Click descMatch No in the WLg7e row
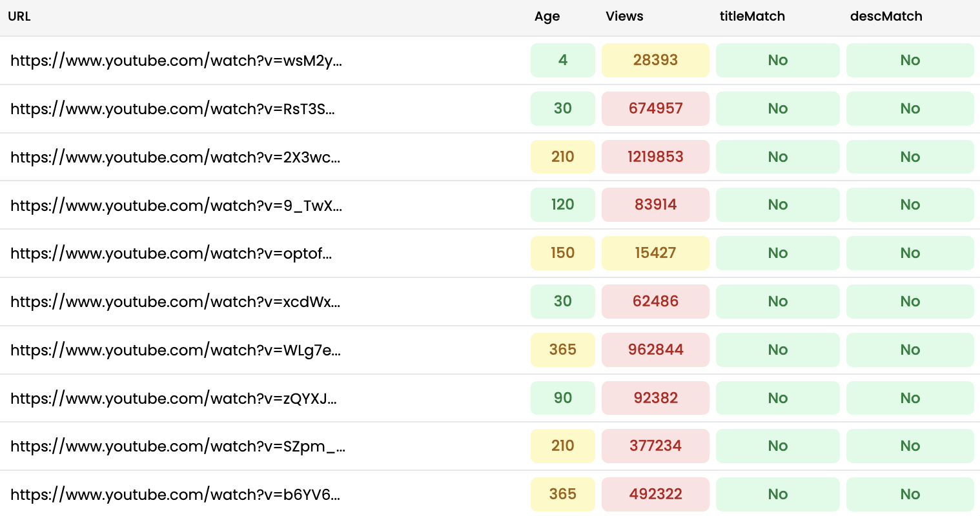The image size is (980, 516). click(910, 350)
